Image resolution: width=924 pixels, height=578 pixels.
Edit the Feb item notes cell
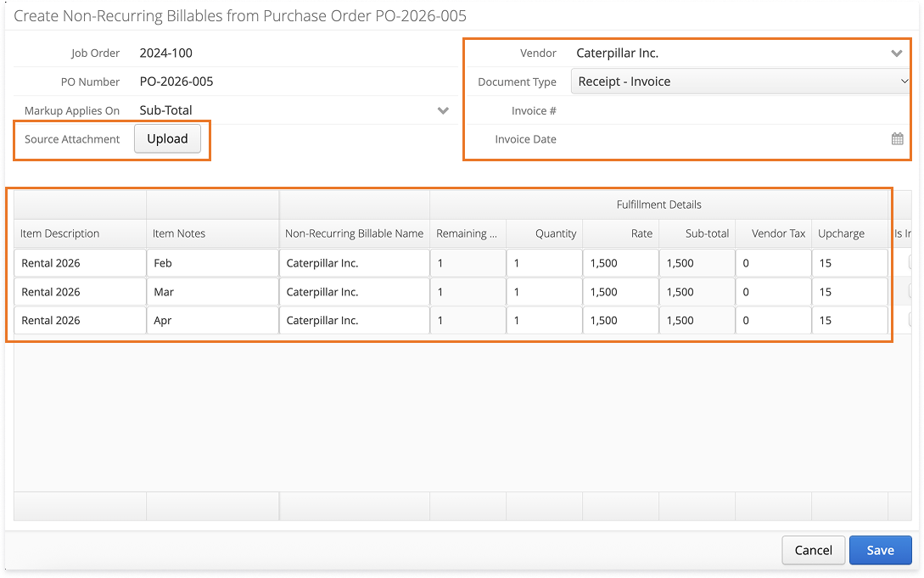point(212,263)
